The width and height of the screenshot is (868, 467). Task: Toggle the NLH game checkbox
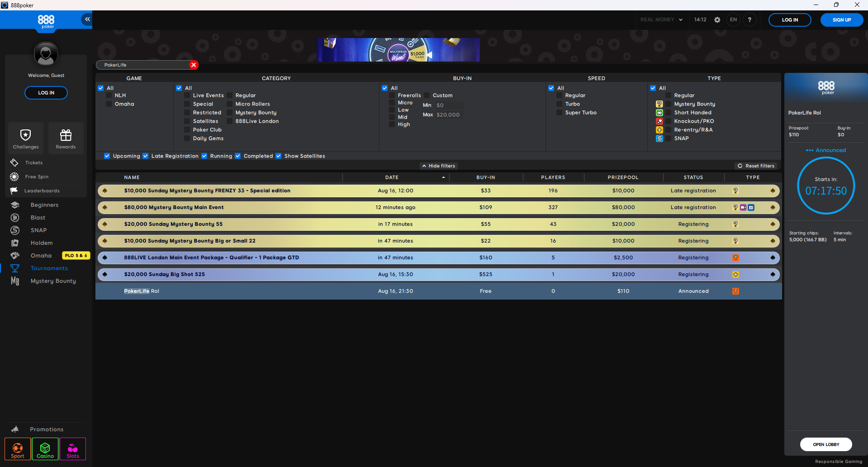pos(109,95)
